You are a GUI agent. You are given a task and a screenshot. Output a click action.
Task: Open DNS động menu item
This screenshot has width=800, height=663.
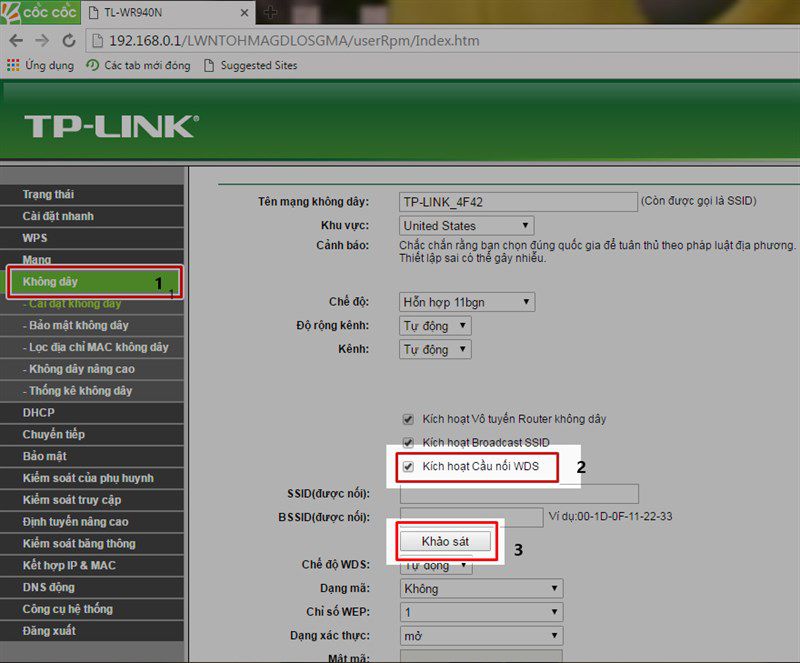tap(92, 587)
